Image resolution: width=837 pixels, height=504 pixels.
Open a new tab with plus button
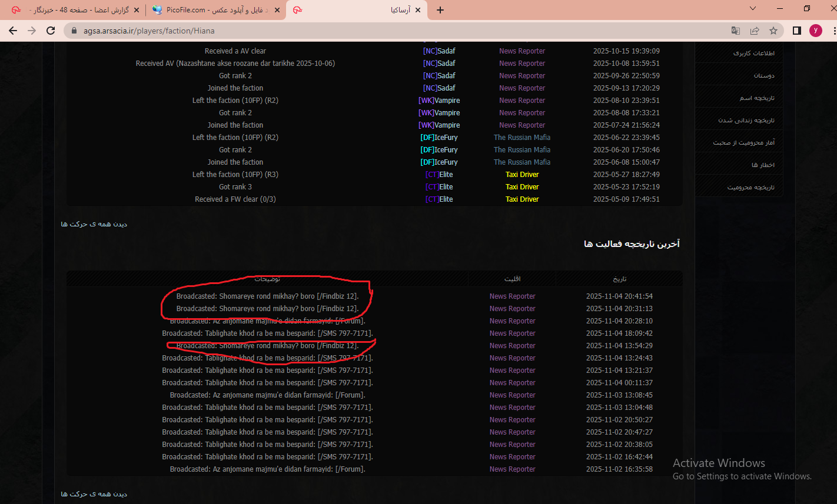(440, 10)
